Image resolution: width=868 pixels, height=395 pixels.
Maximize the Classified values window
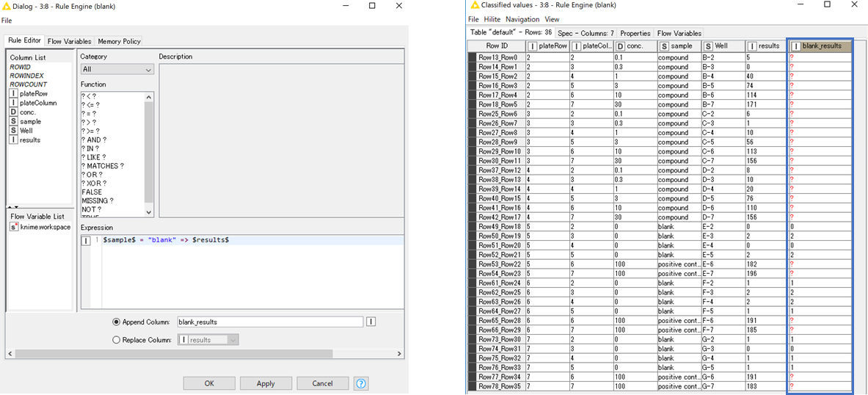pos(827,4)
